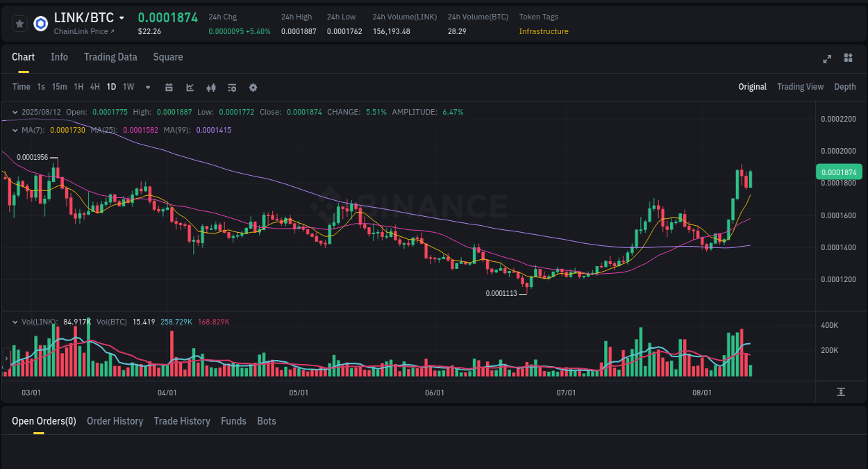Viewport: 868px width, 469px height.
Task: Select the 4H timeframe
Action: (x=94, y=87)
